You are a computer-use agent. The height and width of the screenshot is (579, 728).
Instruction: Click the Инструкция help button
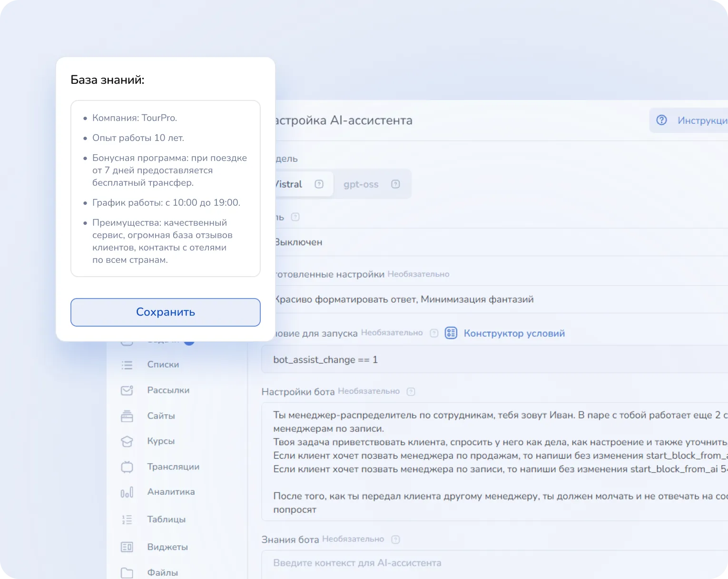[x=690, y=120]
